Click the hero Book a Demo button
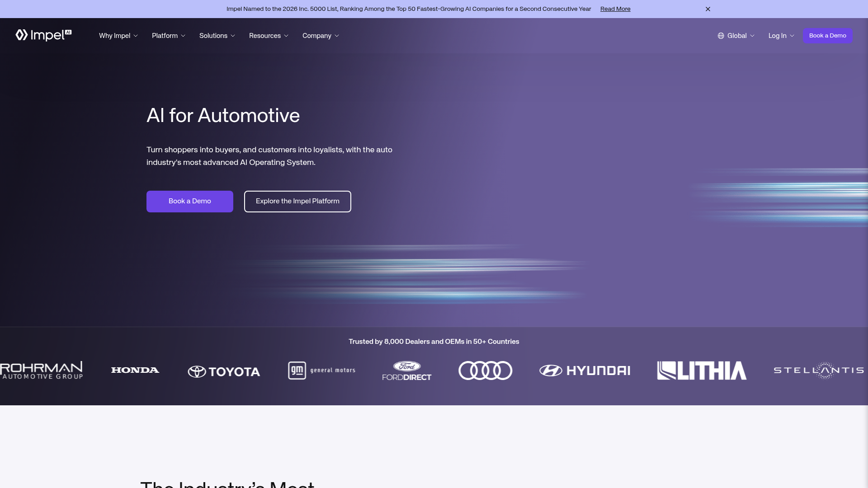868x488 pixels. click(190, 202)
